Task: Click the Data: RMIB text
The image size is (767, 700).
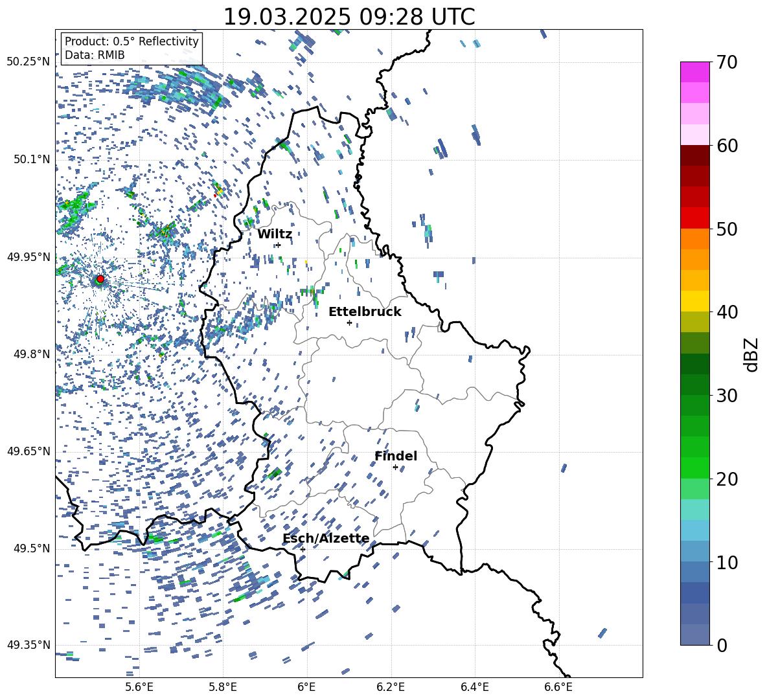Action: coord(95,55)
